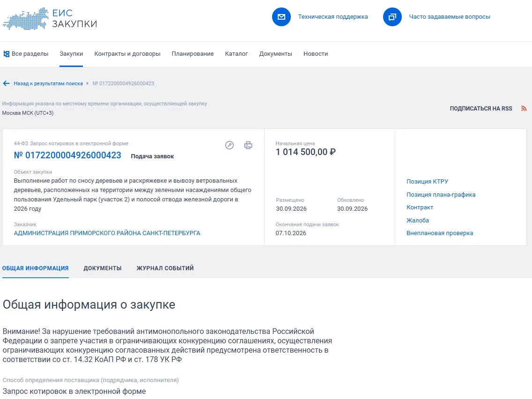Click ПОДПИСАТЬСЯ НА RSS button

(481, 109)
